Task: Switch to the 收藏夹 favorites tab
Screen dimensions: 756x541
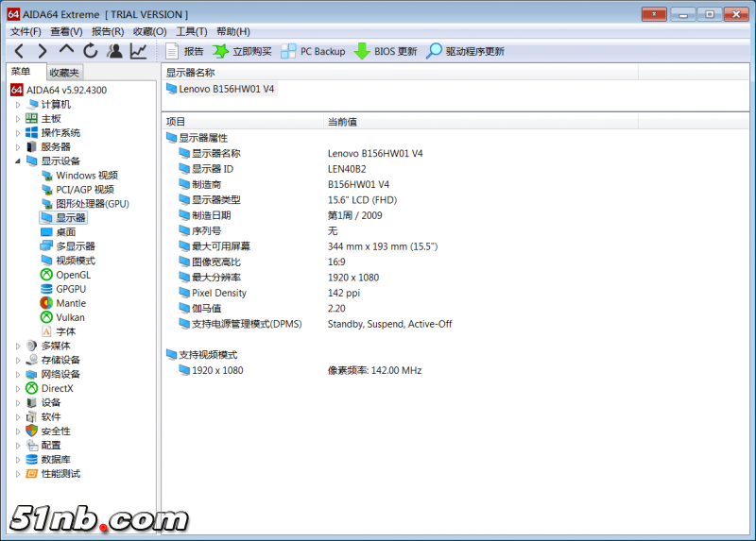Action: click(x=64, y=73)
